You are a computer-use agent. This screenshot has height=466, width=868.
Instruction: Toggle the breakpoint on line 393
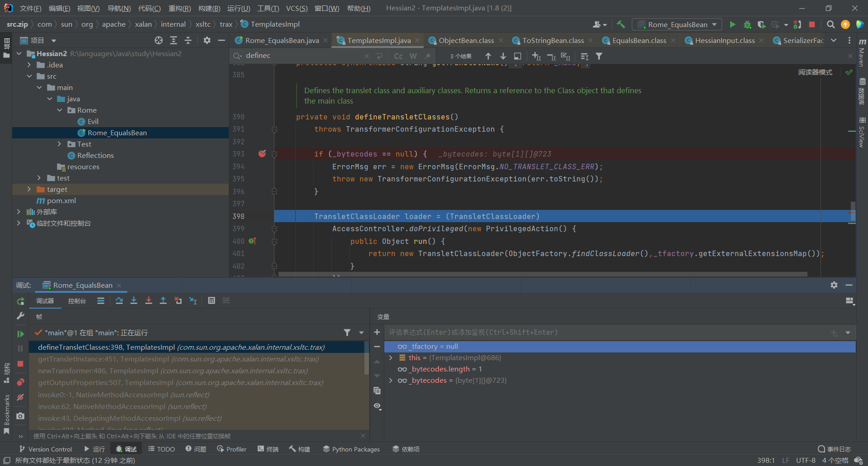(x=262, y=154)
